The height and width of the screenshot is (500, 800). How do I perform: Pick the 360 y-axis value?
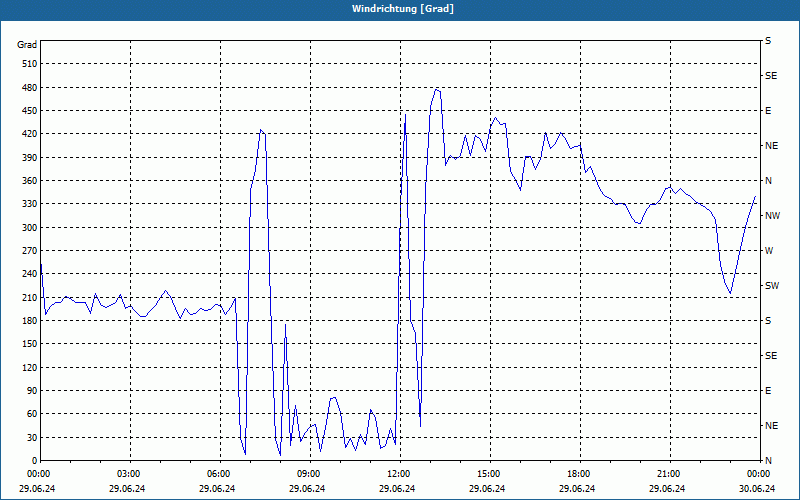click(30, 181)
